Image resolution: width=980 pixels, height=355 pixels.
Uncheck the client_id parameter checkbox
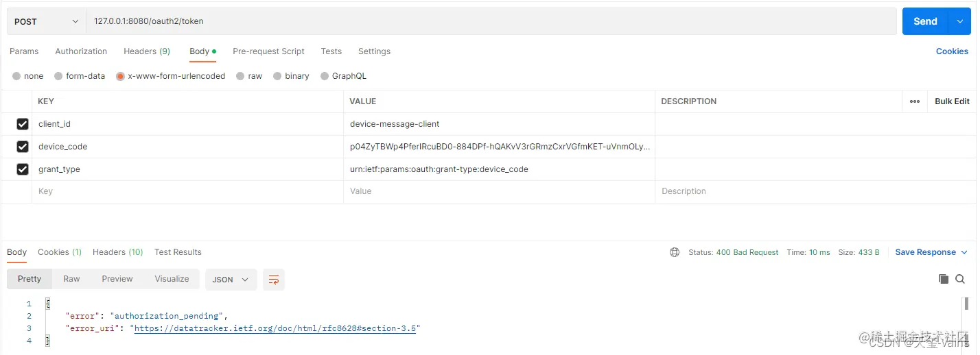point(23,124)
